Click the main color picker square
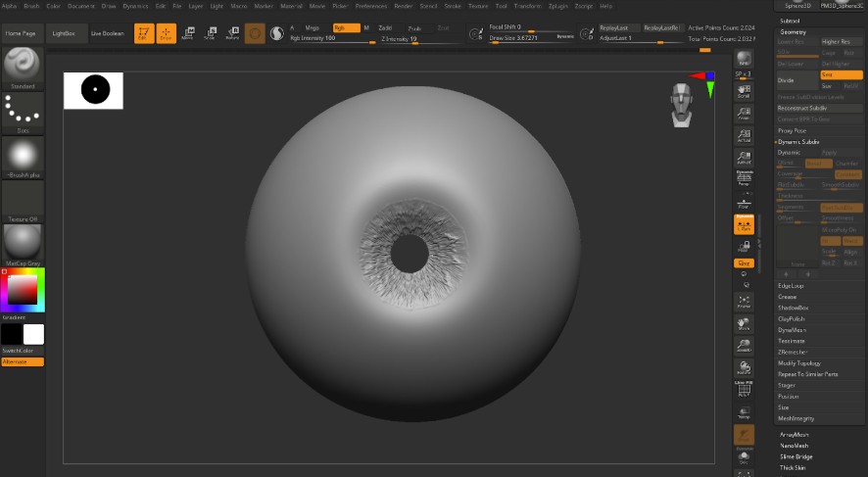This screenshot has width=868, height=477. 23,290
